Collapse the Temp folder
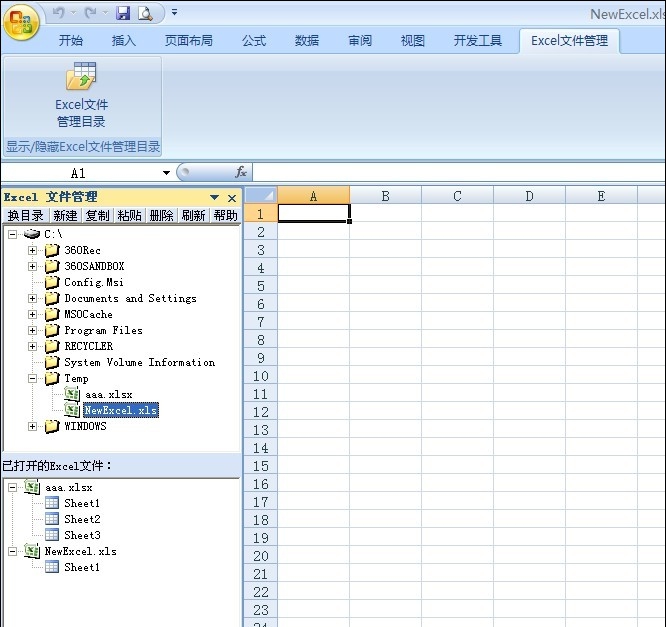This screenshot has height=627, width=666. (x=32, y=378)
